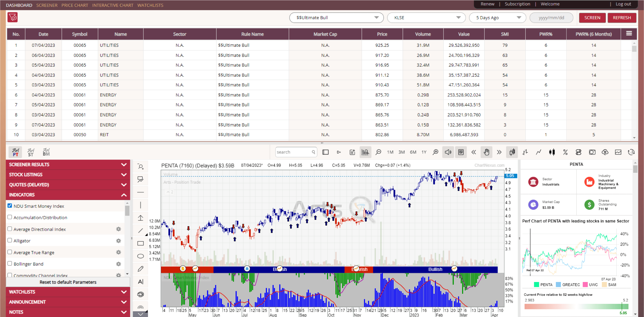Switch chart to percentage scale
644x317 pixels.
(x=565, y=152)
